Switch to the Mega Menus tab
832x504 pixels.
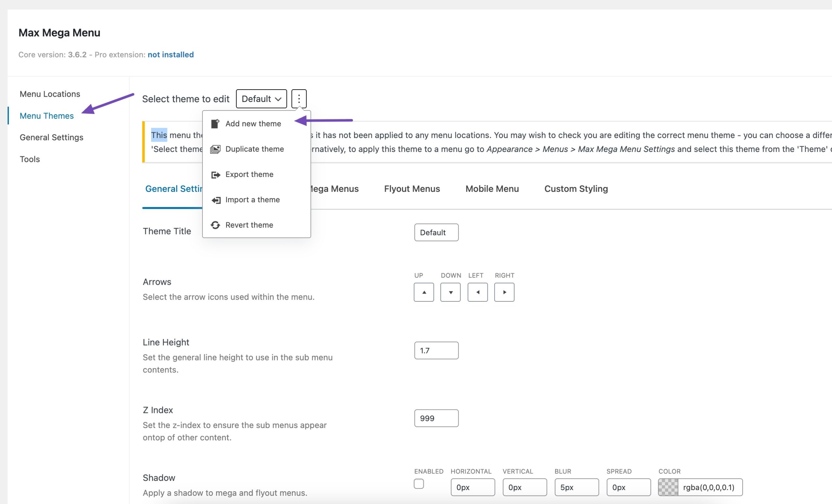335,189
